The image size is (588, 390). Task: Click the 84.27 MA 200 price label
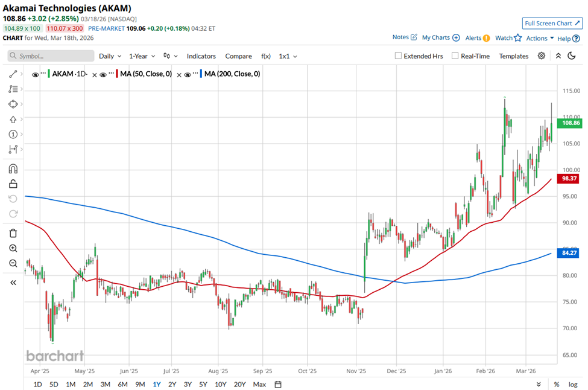(x=569, y=252)
